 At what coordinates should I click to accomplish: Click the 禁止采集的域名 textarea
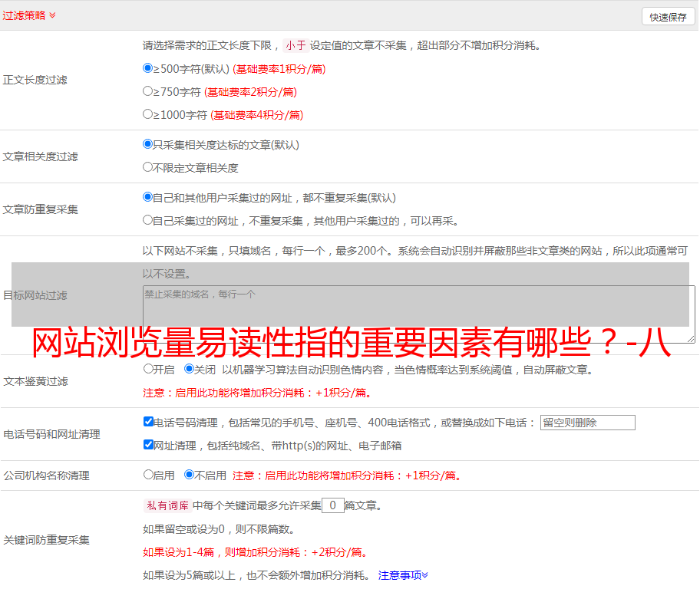point(418,314)
